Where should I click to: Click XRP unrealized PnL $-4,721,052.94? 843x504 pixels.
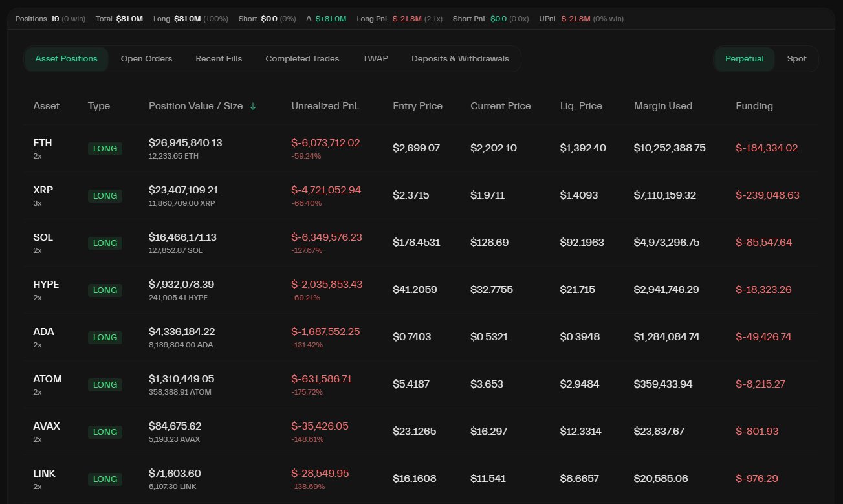tap(326, 190)
